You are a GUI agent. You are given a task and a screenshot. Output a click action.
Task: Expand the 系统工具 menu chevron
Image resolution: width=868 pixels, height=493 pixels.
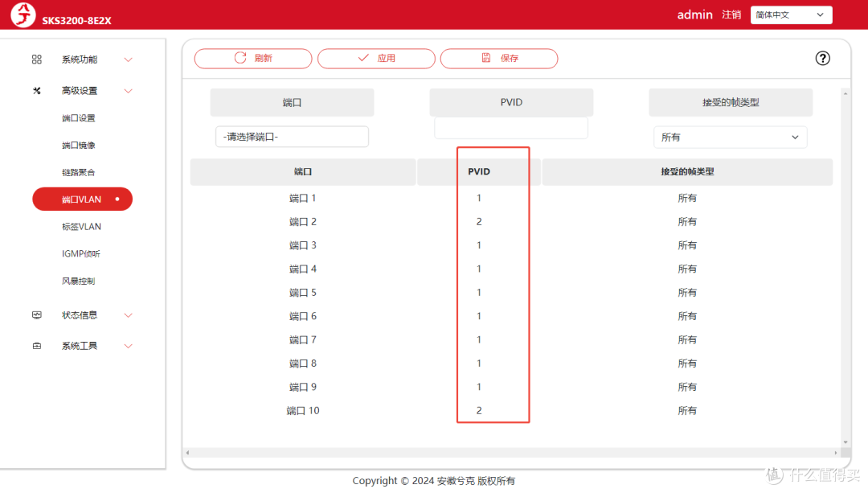click(129, 346)
